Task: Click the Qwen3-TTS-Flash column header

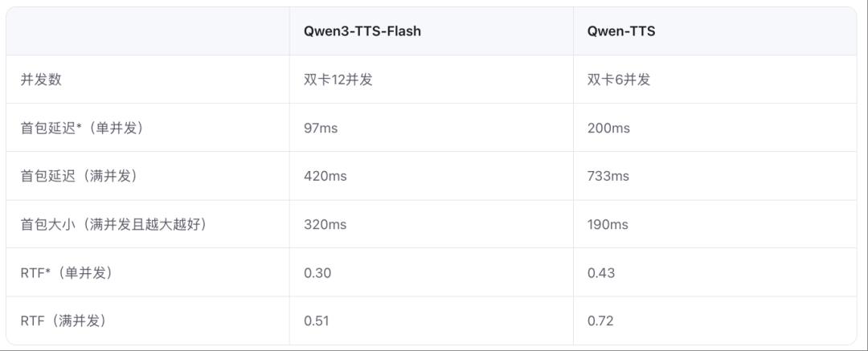Action: coord(362,31)
